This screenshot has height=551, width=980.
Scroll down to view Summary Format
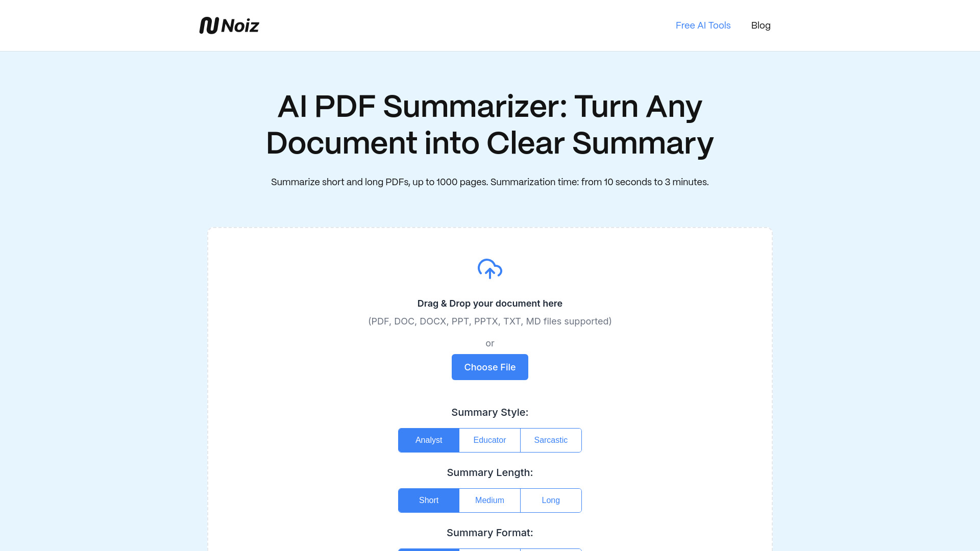click(490, 532)
